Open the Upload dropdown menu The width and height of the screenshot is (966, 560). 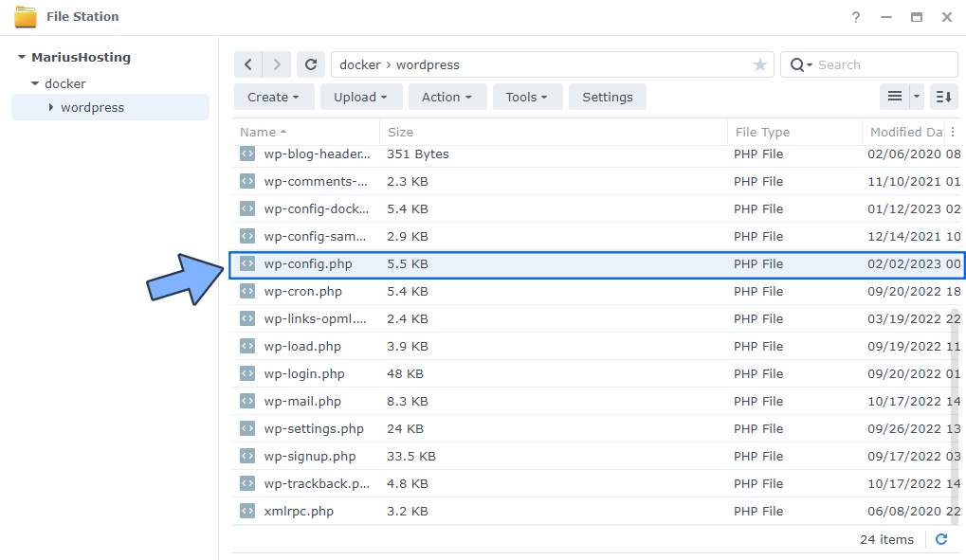pos(361,97)
